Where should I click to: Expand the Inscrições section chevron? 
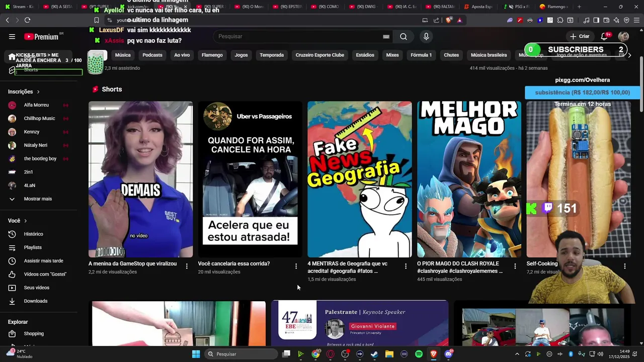point(38,92)
